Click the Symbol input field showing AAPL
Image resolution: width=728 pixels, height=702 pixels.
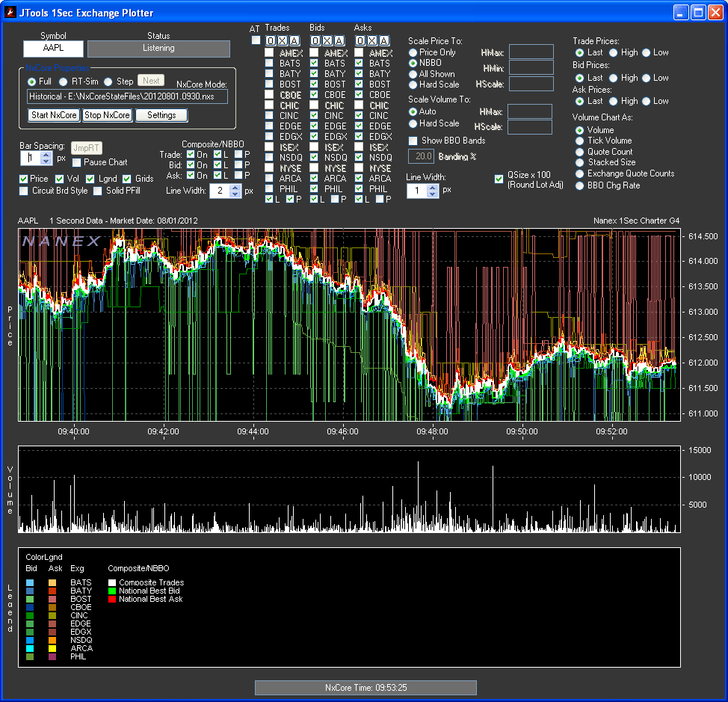(53, 49)
